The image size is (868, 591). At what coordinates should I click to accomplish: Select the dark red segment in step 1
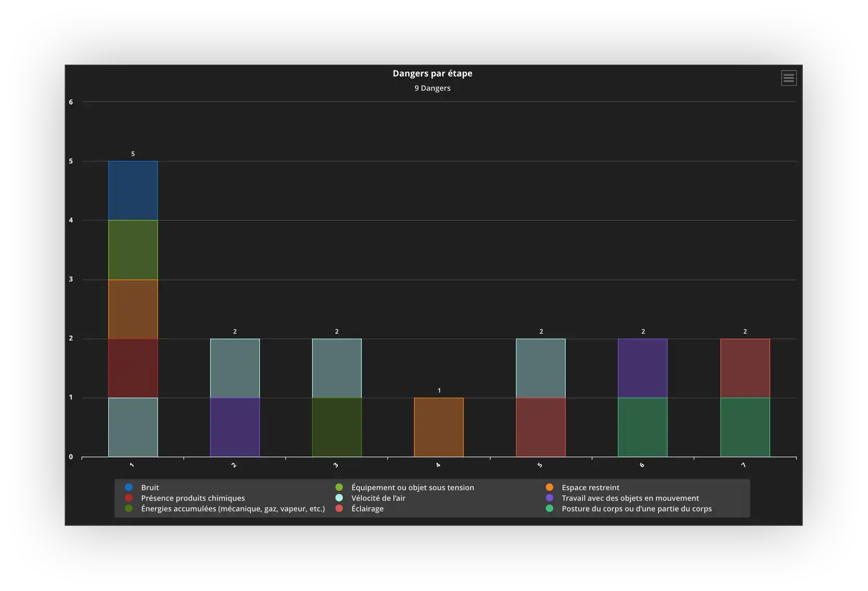(133, 368)
